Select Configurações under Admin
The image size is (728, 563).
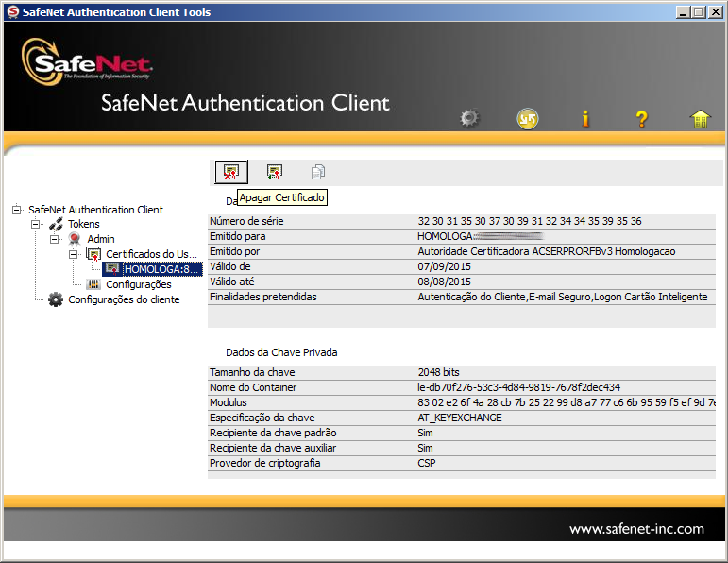[x=139, y=284]
